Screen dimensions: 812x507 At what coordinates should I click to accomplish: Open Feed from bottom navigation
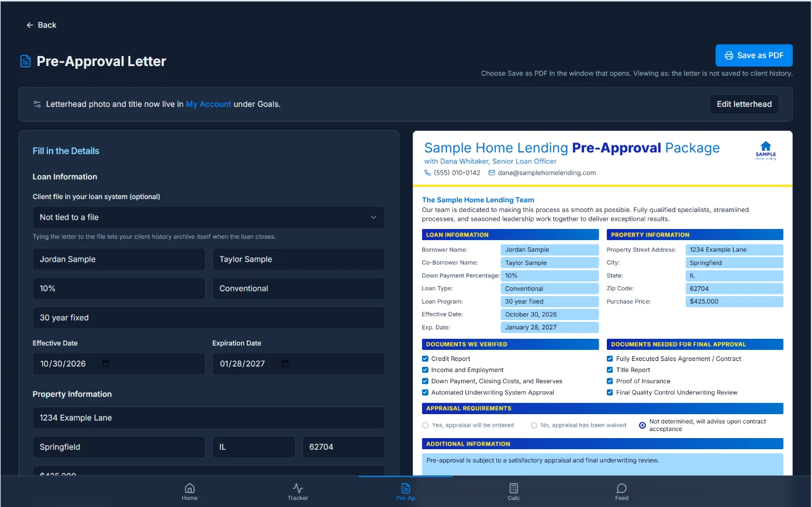coord(621,492)
